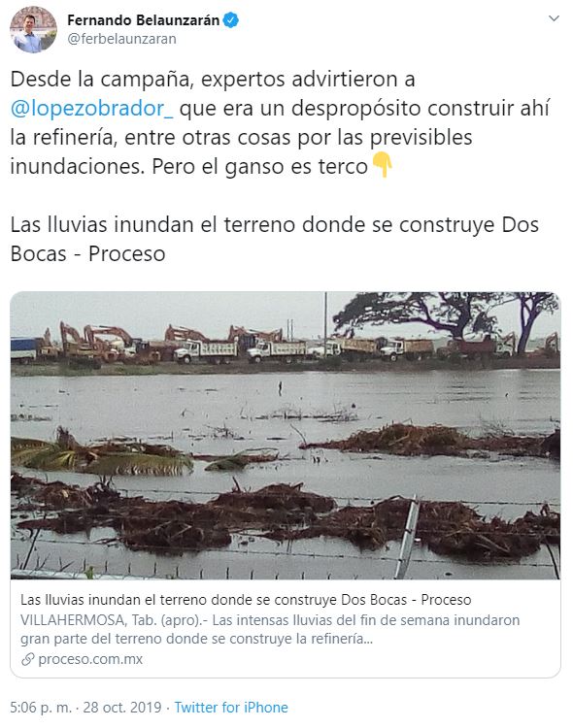Open the link card headline about Dos Bocas
573x728 pixels.
(246, 600)
